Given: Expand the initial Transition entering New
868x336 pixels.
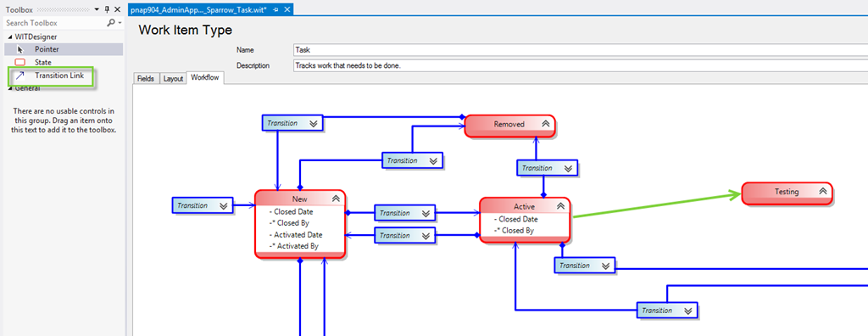Looking at the screenshot, I should pyautogui.click(x=224, y=205).
